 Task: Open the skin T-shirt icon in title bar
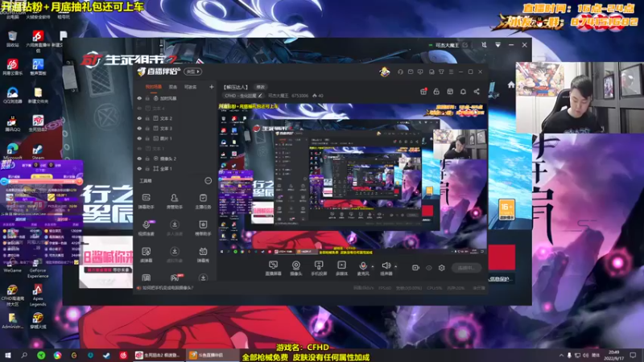click(441, 72)
